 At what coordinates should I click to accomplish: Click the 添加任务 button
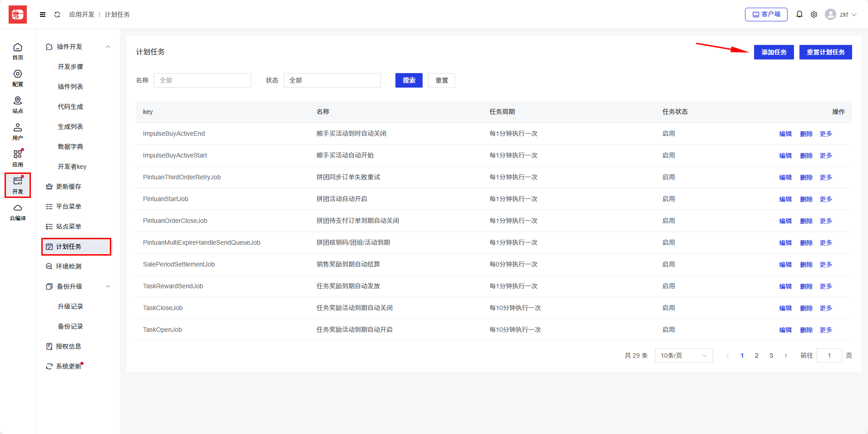pyautogui.click(x=774, y=52)
